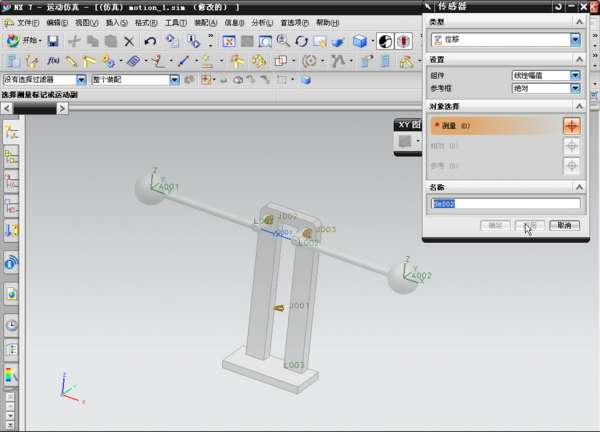Open the Motion Navigator sidebar tab

(11, 132)
